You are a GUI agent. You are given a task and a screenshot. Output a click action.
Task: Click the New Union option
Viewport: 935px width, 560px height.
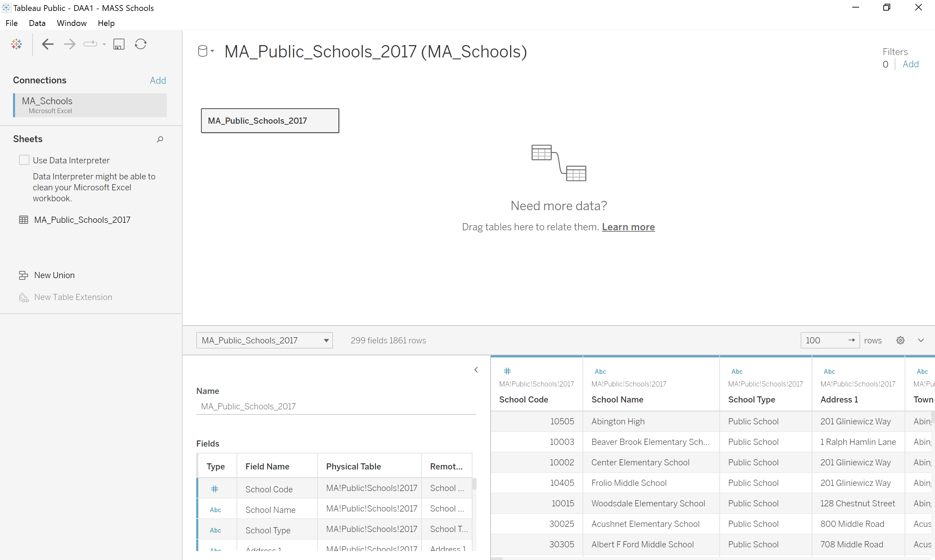tap(54, 275)
